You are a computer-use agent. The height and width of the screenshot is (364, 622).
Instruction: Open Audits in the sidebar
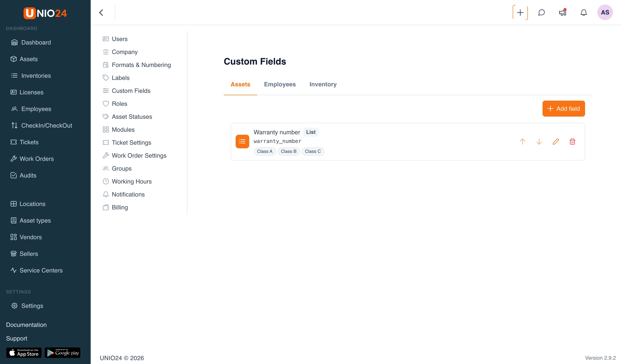(24, 176)
